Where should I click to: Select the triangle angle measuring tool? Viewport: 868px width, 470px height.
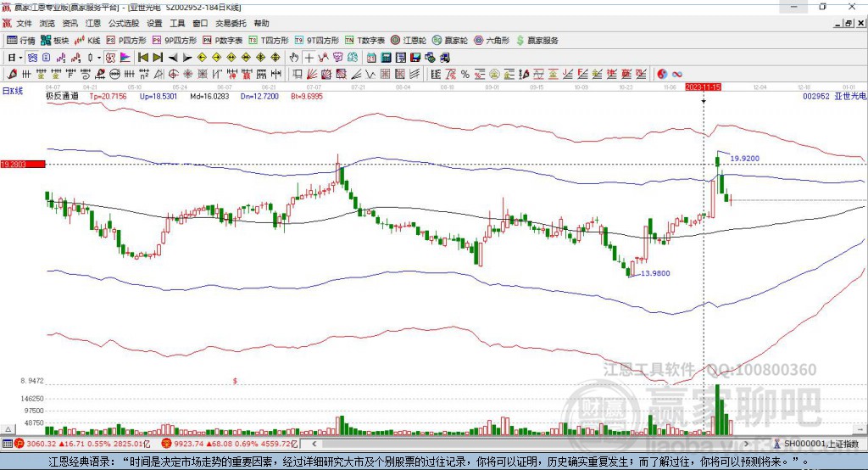159,75
